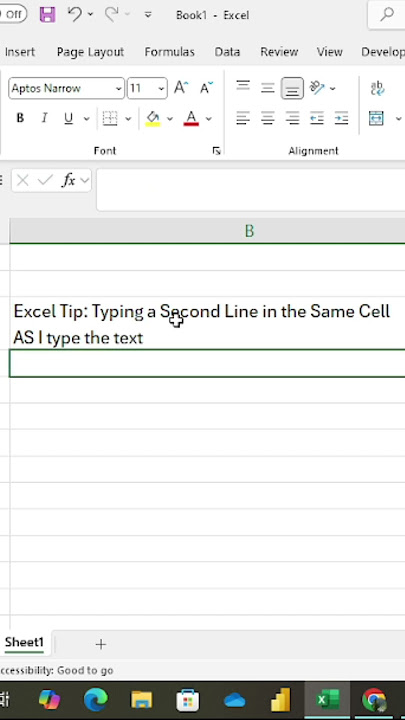The width and height of the screenshot is (405, 720).
Task: Undo the last action
Action: pos(75,15)
